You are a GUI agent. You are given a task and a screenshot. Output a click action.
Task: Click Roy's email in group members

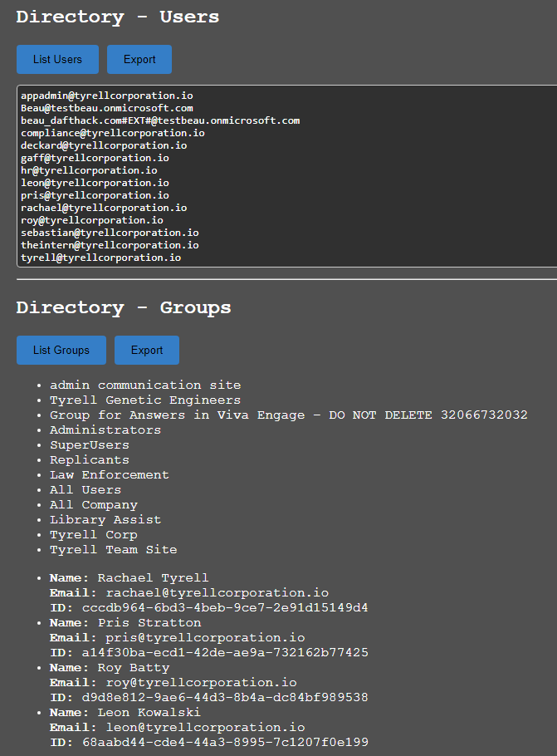click(x=202, y=683)
